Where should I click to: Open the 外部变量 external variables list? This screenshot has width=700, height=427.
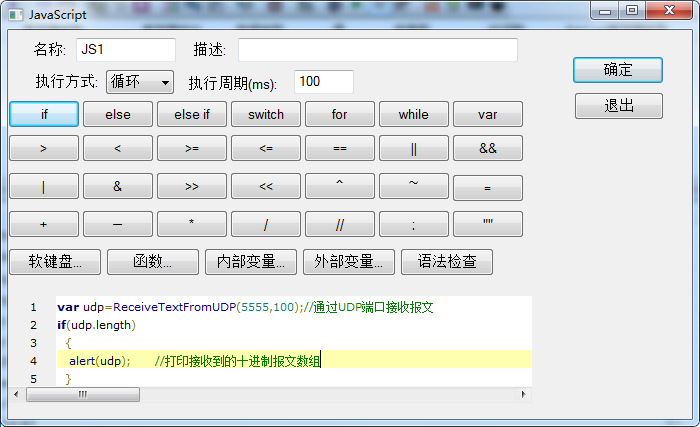[349, 262]
